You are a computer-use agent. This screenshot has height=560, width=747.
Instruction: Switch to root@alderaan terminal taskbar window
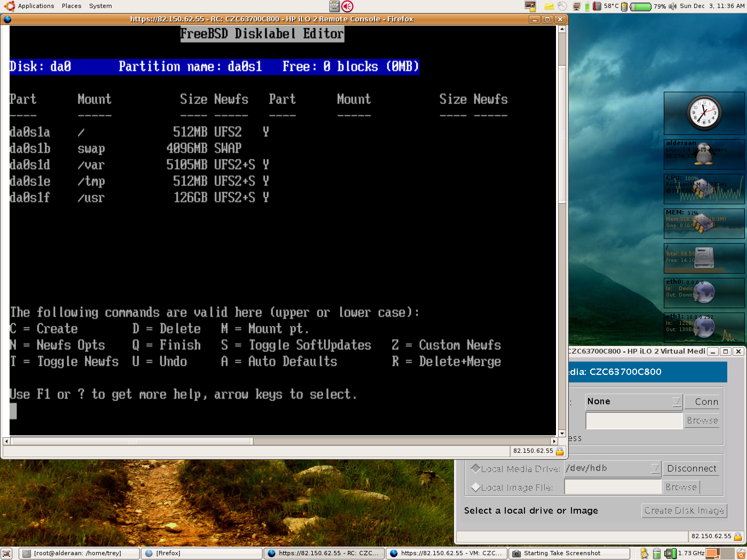[80, 554]
